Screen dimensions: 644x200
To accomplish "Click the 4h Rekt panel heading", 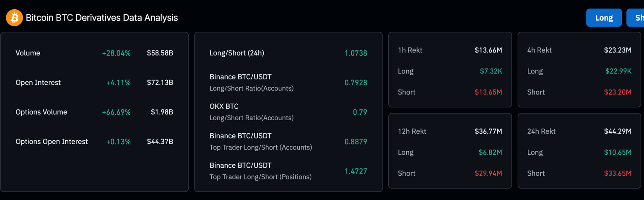I will tap(539, 50).
